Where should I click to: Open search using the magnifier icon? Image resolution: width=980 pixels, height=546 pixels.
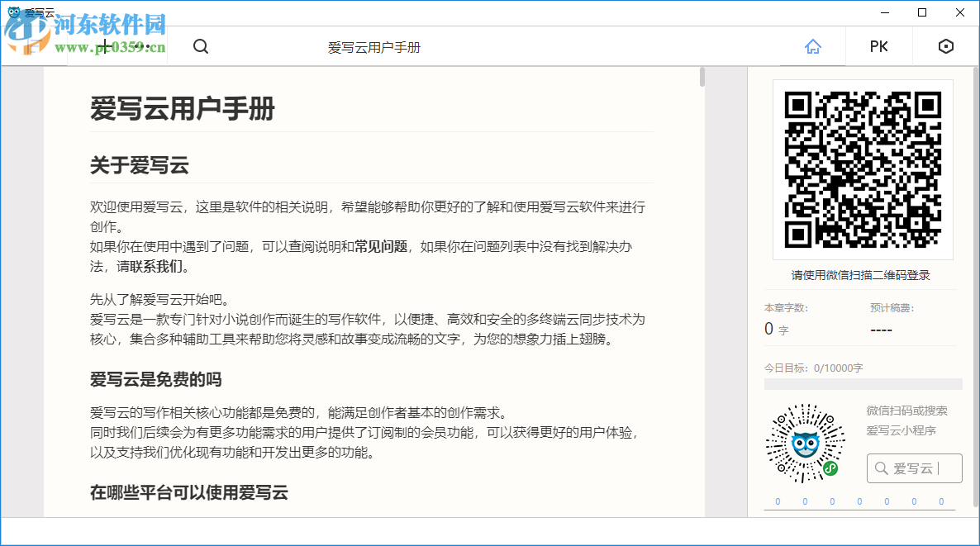(x=200, y=46)
